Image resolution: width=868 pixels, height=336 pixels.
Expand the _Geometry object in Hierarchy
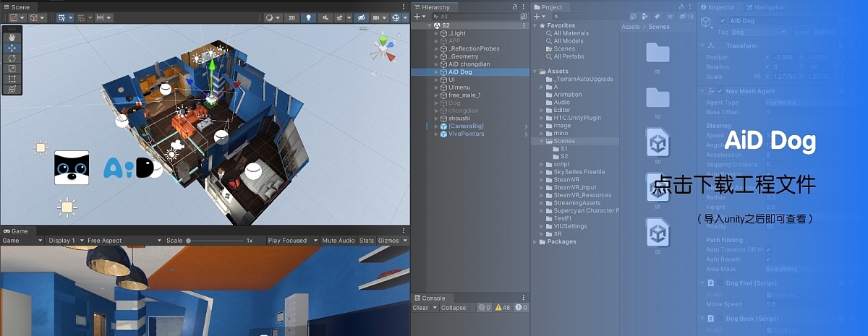click(x=436, y=56)
